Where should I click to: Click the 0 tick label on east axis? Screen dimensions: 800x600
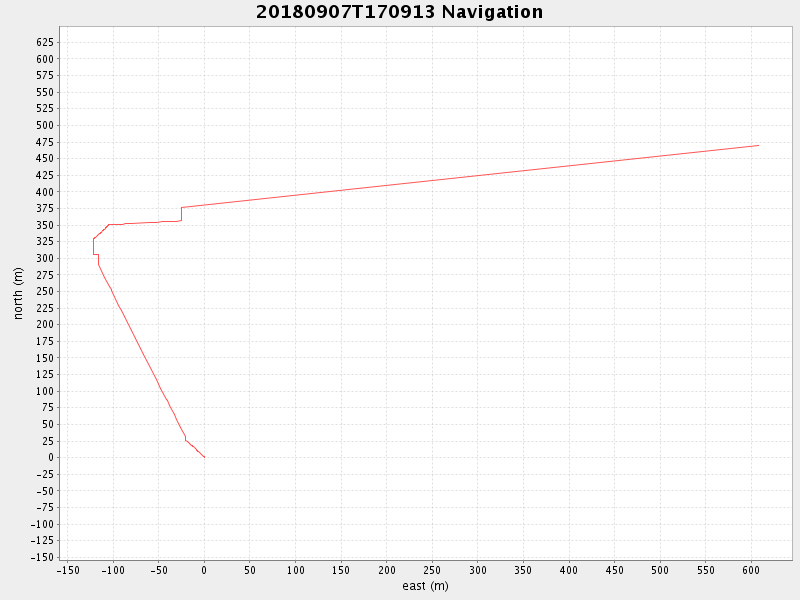[204, 570]
